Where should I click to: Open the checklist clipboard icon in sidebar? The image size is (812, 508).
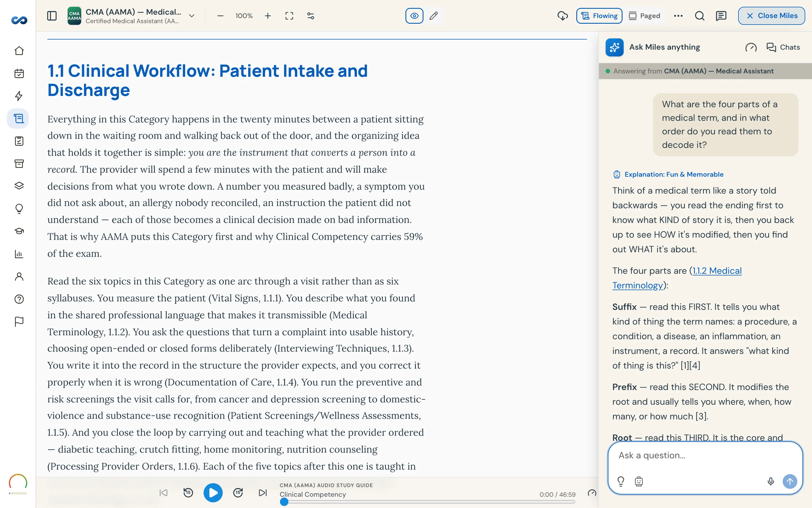click(19, 141)
